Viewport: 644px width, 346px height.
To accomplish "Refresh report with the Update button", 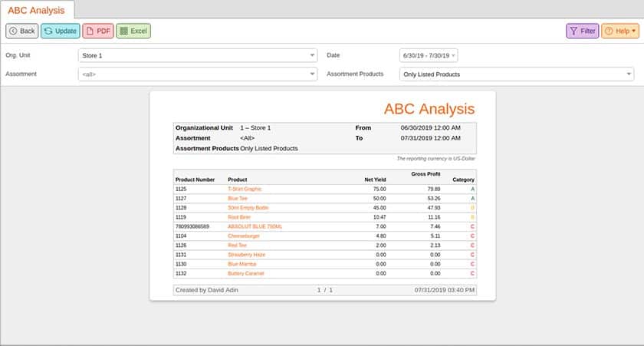I will point(60,31).
